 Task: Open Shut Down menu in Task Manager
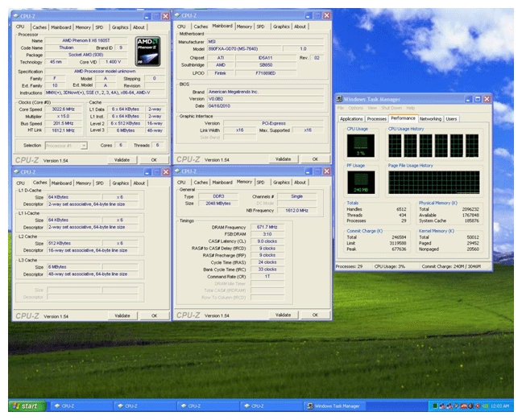[391, 108]
